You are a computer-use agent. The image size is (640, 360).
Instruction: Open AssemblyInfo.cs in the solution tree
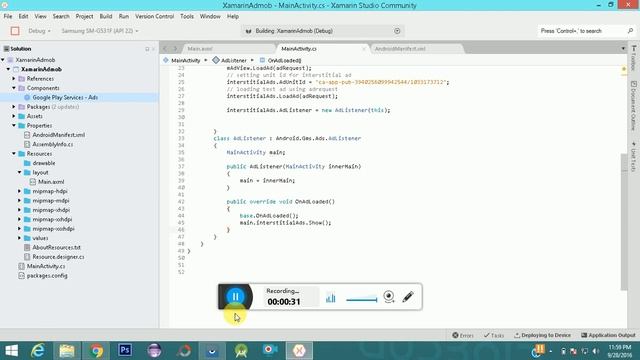53,144
